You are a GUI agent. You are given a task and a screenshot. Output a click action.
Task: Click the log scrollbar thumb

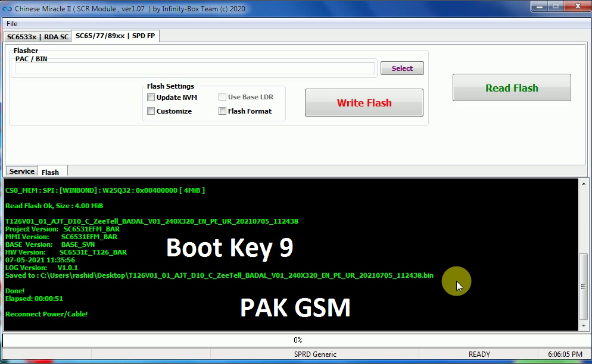(584, 287)
